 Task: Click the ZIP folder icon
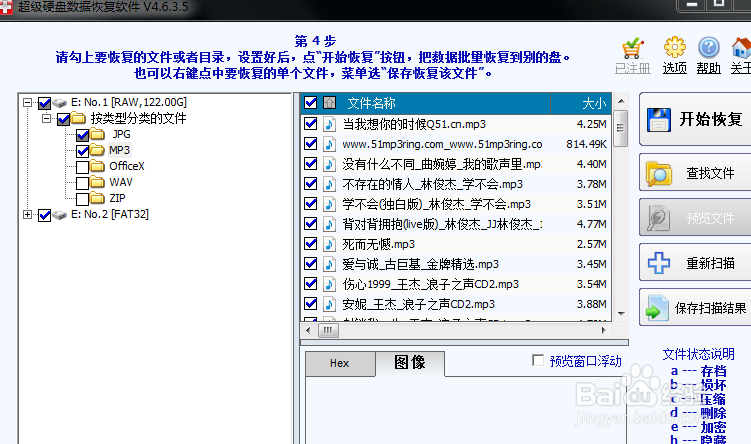[97, 198]
